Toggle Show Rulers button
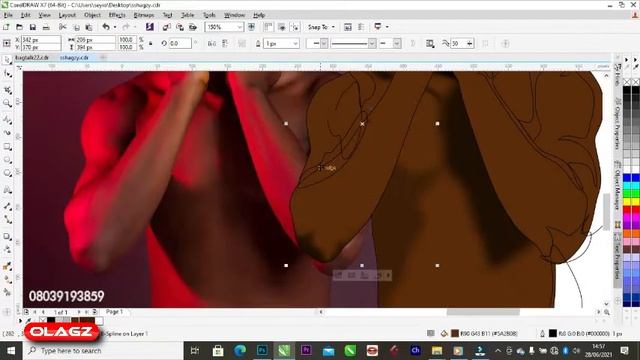Screen dimensions: 640x360 [268, 27]
